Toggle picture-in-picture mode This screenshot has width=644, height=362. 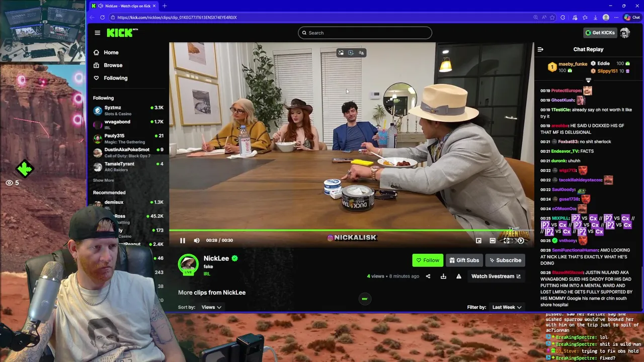(478, 240)
